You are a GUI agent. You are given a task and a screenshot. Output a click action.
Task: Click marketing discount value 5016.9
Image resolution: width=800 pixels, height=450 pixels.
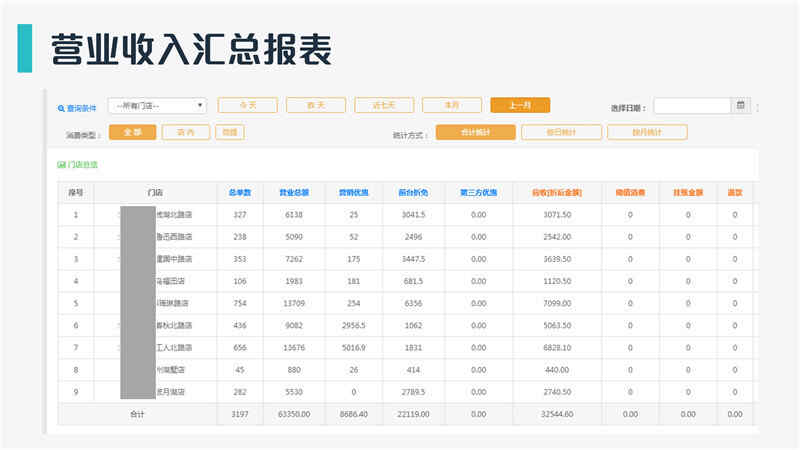(x=354, y=347)
